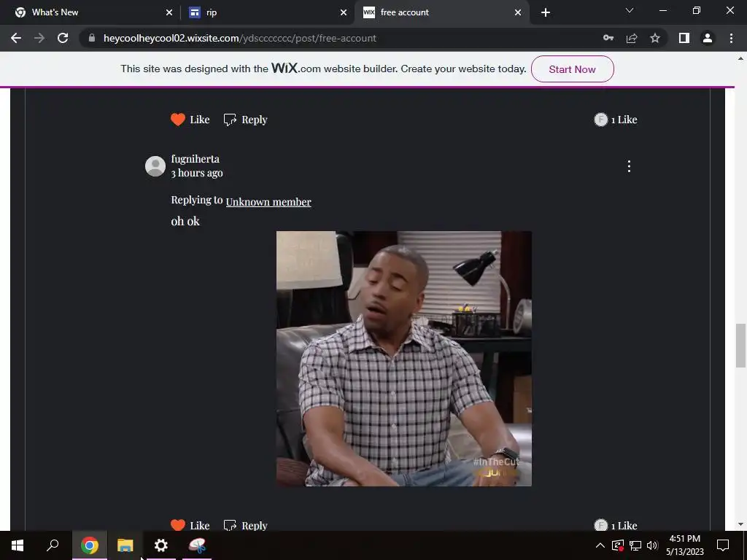The height and width of the screenshot is (560, 747).
Task: Open the volume control tray icon
Action: (x=652, y=545)
